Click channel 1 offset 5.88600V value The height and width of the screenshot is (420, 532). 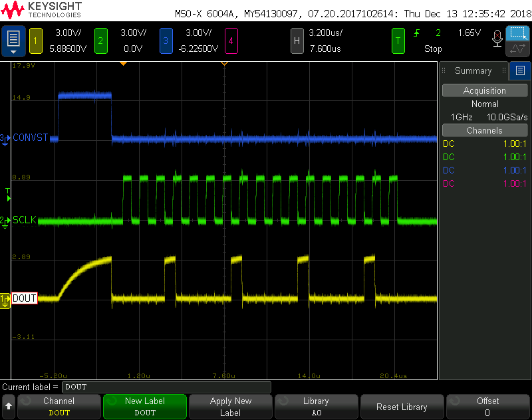pos(68,49)
